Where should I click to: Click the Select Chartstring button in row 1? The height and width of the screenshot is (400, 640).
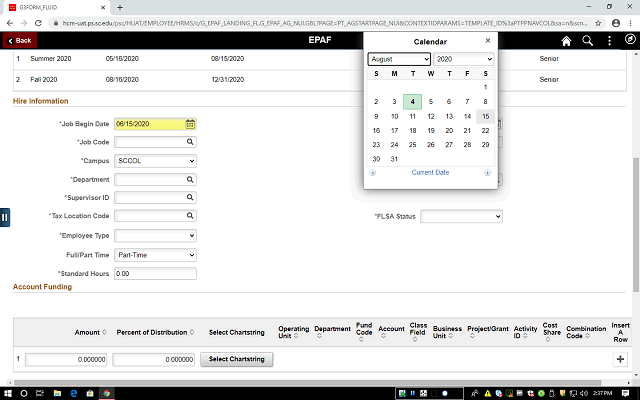[237, 359]
